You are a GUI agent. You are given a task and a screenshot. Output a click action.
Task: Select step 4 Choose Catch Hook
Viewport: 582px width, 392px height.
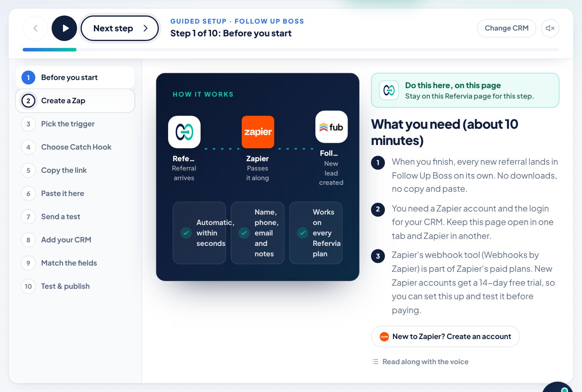75,147
